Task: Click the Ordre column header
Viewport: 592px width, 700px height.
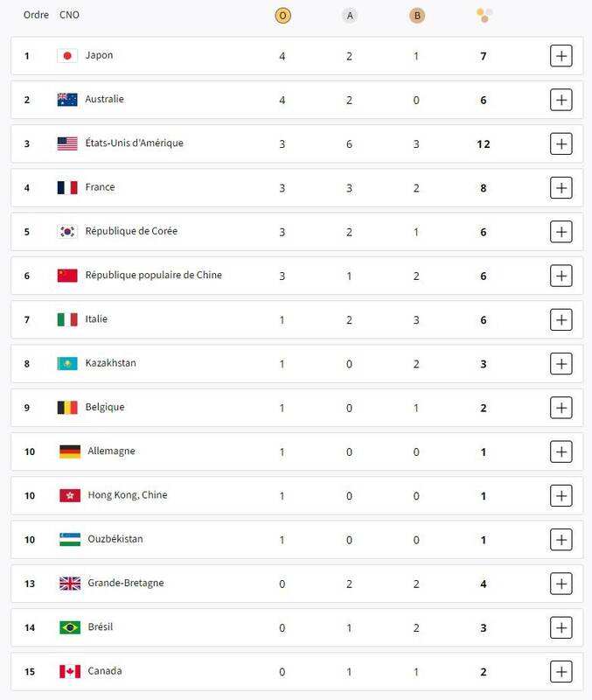Action: (36, 15)
